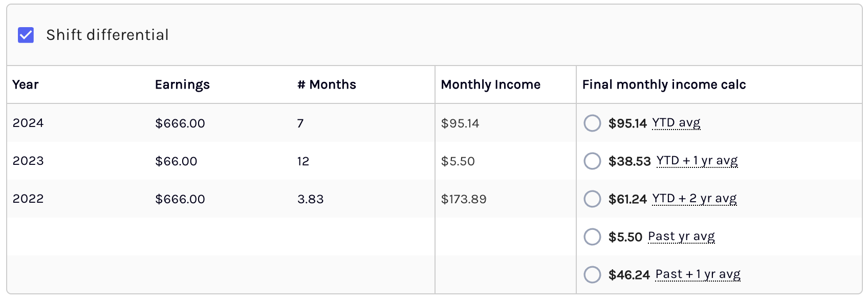Click the YTD + 2 yr avg label
The height and width of the screenshot is (300, 868).
tap(694, 199)
